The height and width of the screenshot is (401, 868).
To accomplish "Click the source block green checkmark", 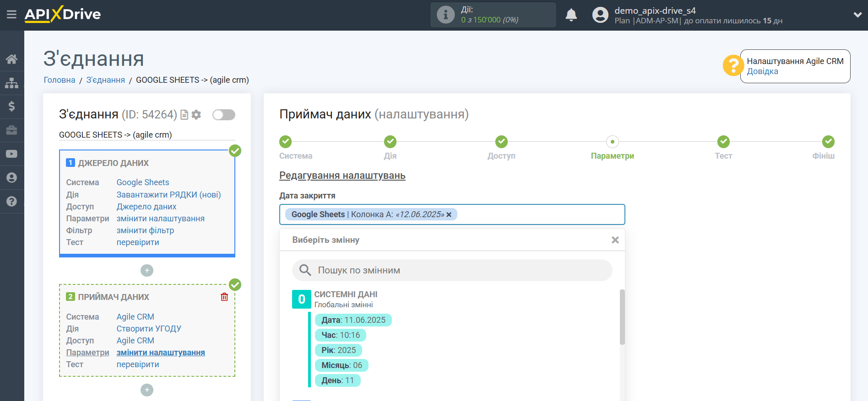I will tap(235, 151).
